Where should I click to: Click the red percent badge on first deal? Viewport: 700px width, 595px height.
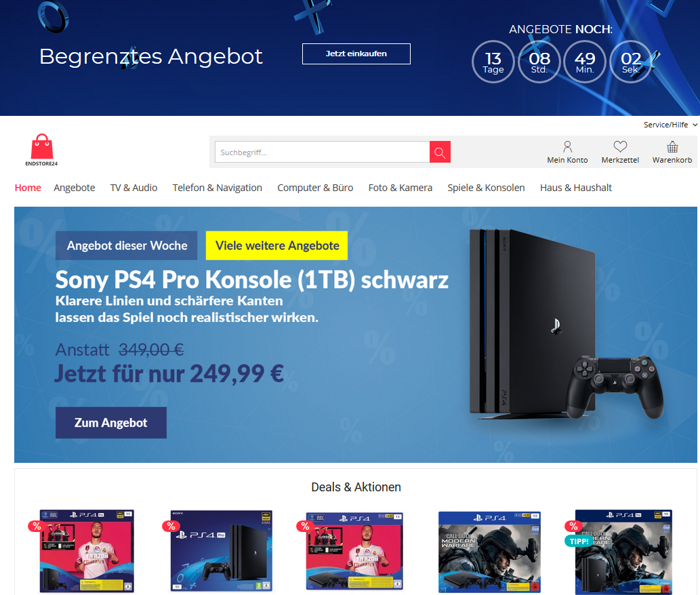[x=37, y=527]
